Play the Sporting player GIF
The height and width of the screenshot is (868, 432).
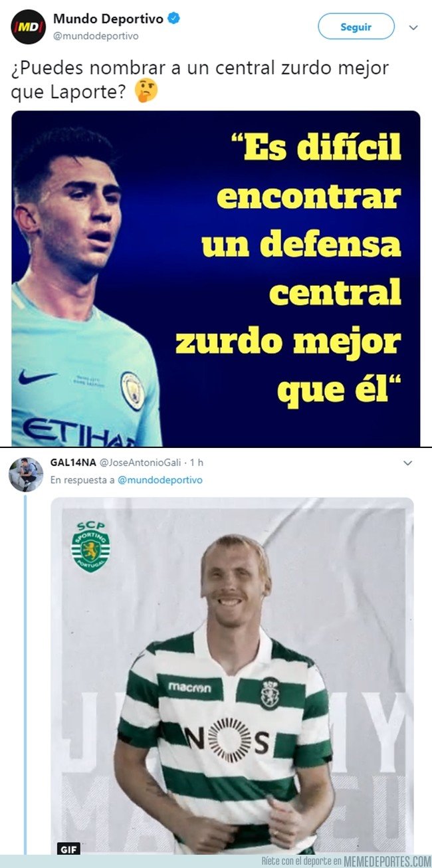pos(232,675)
